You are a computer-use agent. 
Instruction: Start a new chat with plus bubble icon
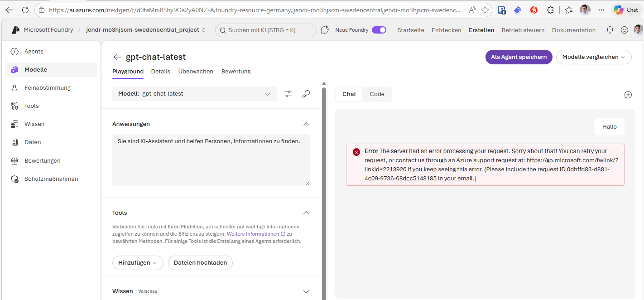click(x=628, y=95)
